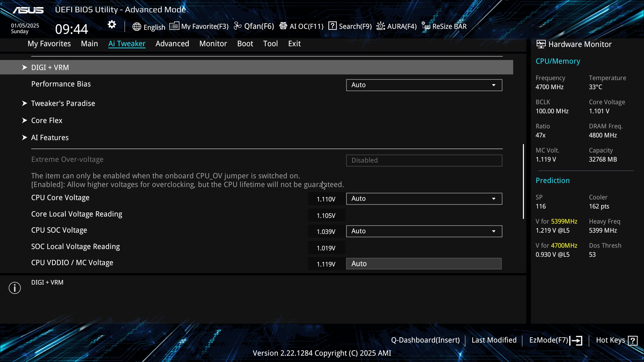Open Performance Bias dropdown
Screen dimensions: 644x362
[424, 85]
